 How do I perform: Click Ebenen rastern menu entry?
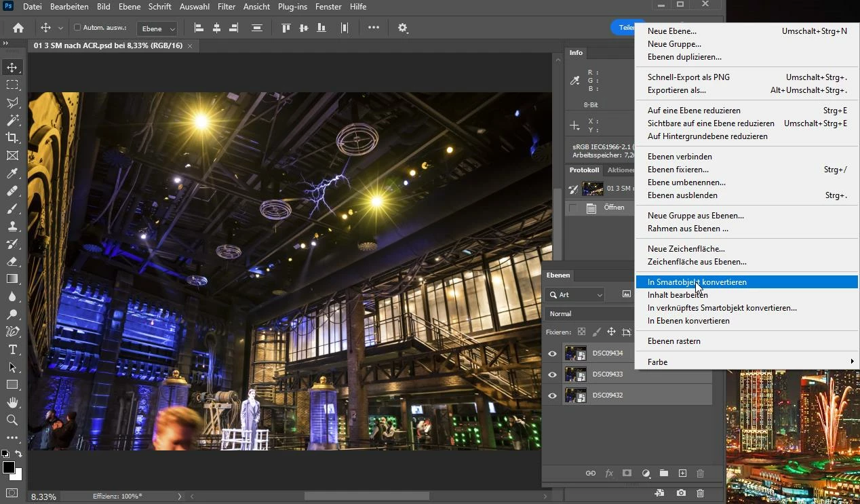[673, 341]
